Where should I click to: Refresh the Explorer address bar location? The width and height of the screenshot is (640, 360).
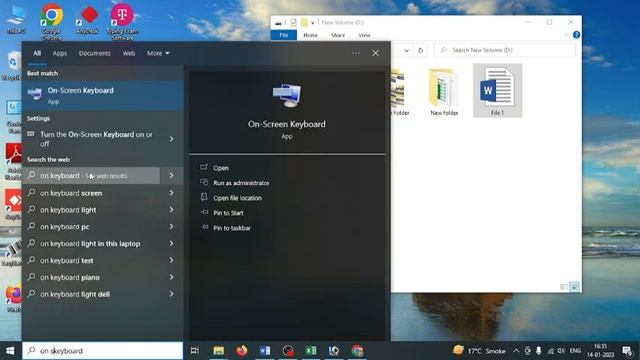pyautogui.click(x=420, y=50)
